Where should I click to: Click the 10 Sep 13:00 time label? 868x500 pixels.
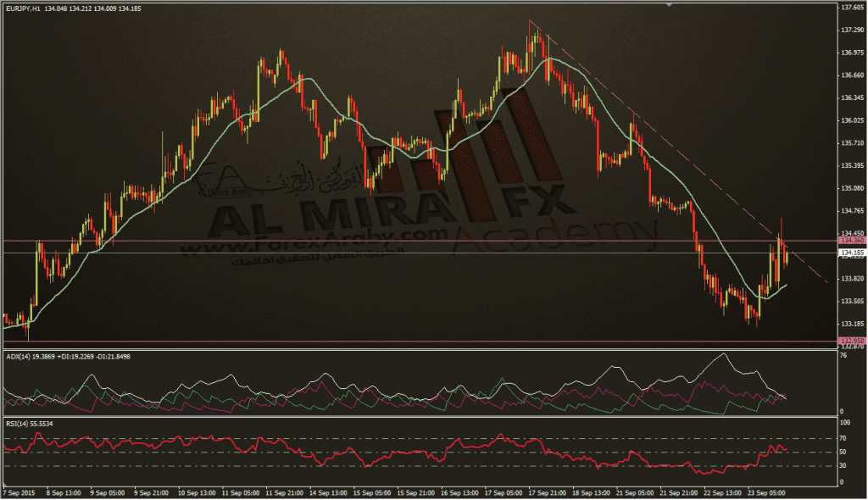(197, 493)
